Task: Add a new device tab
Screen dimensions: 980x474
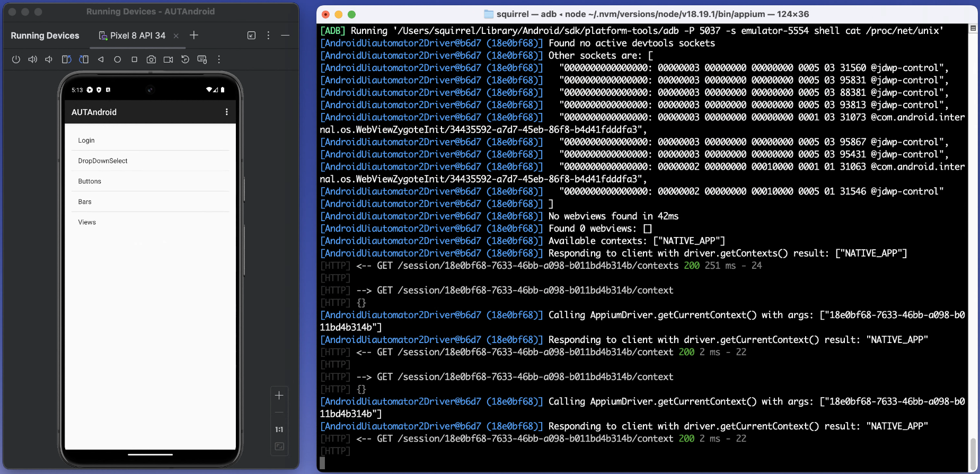Action: 194,36
